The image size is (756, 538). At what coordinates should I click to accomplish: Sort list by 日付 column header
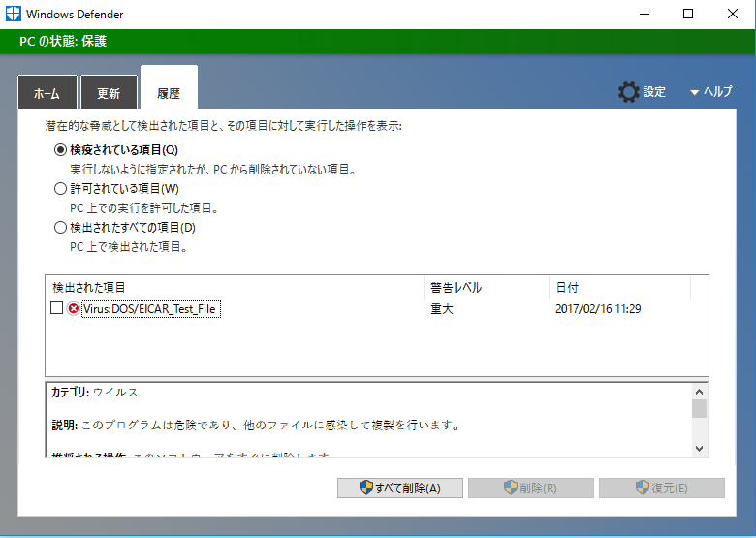point(618,288)
